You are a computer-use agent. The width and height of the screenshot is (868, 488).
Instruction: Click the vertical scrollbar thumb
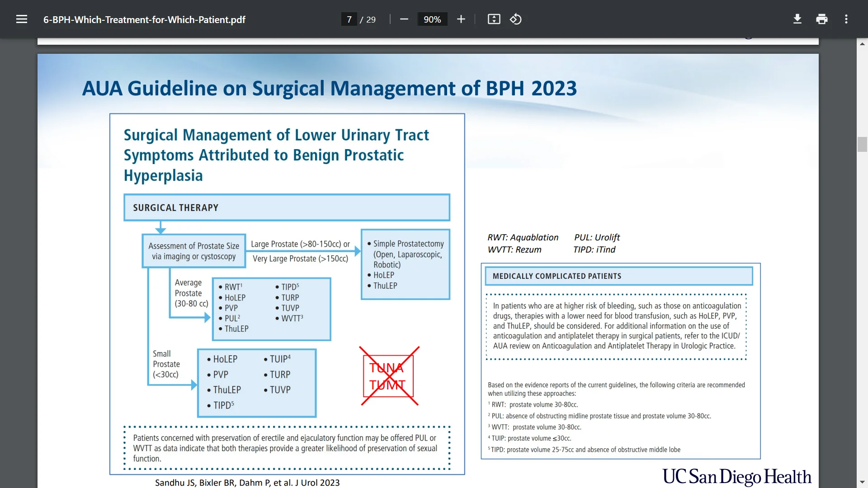(x=862, y=144)
